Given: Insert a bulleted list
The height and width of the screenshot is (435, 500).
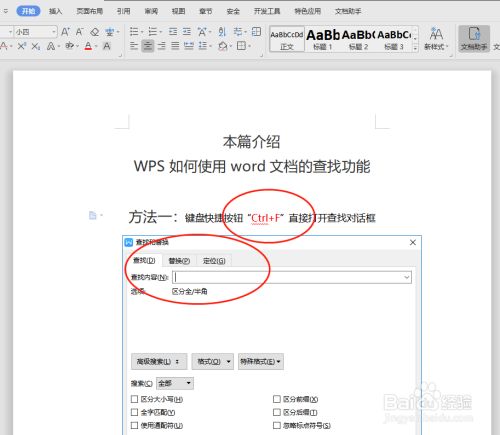Looking at the screenshot, I should 134,32.
